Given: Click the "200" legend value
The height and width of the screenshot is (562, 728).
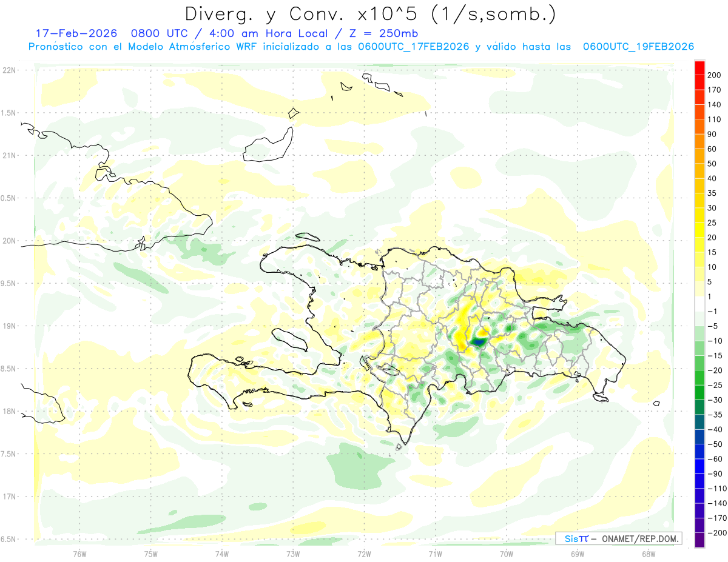Looking at the screenshot, I should click(x=714, y=75).
